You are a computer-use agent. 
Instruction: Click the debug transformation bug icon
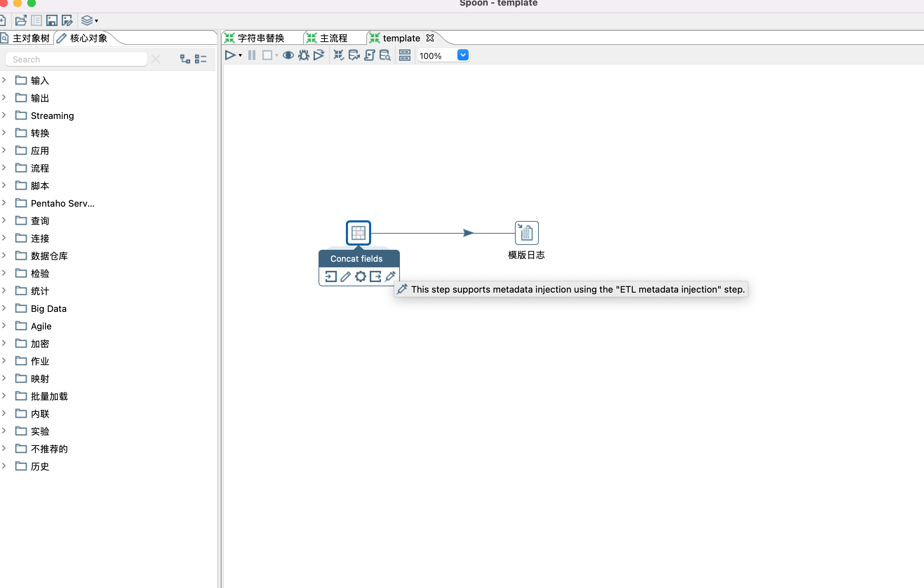(303, 56)
